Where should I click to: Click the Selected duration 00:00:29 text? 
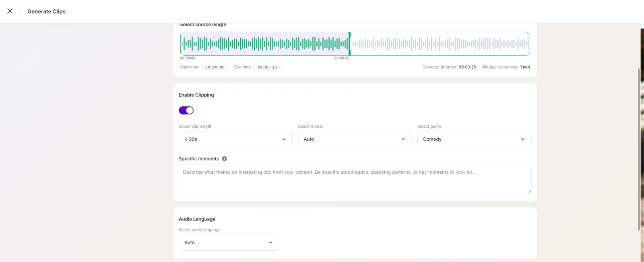449,67
